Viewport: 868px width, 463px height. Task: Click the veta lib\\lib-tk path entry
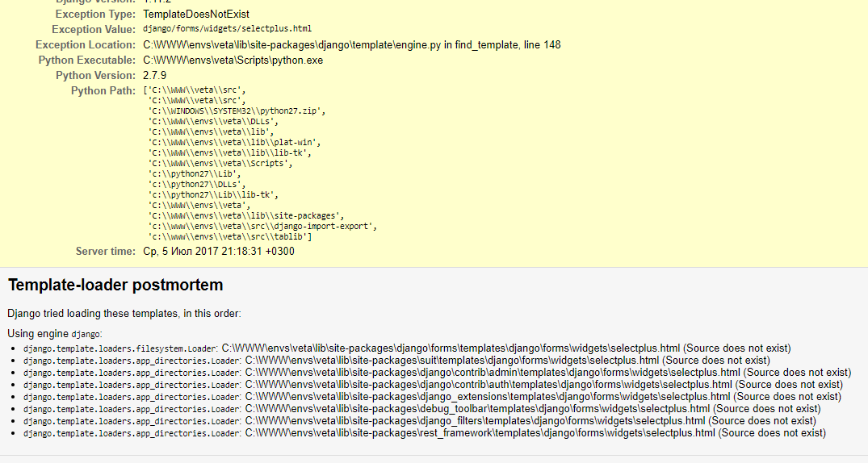point(230,152)
